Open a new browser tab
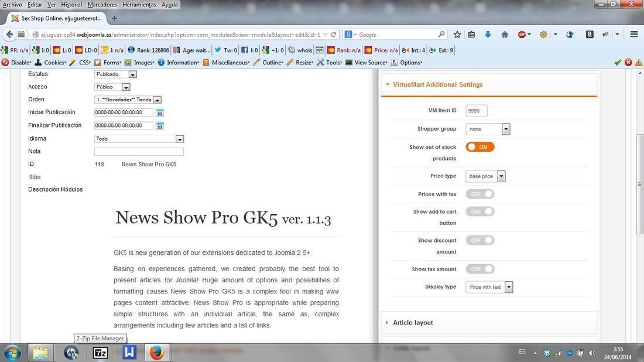 click(x=115, y=18)
